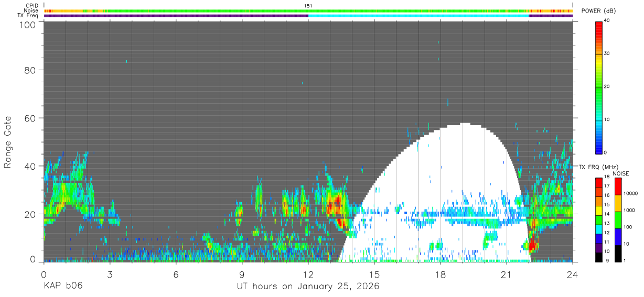The image size is (644, 297).
Task: Click the POWER (dB) legend title
Action: [598, 11]
